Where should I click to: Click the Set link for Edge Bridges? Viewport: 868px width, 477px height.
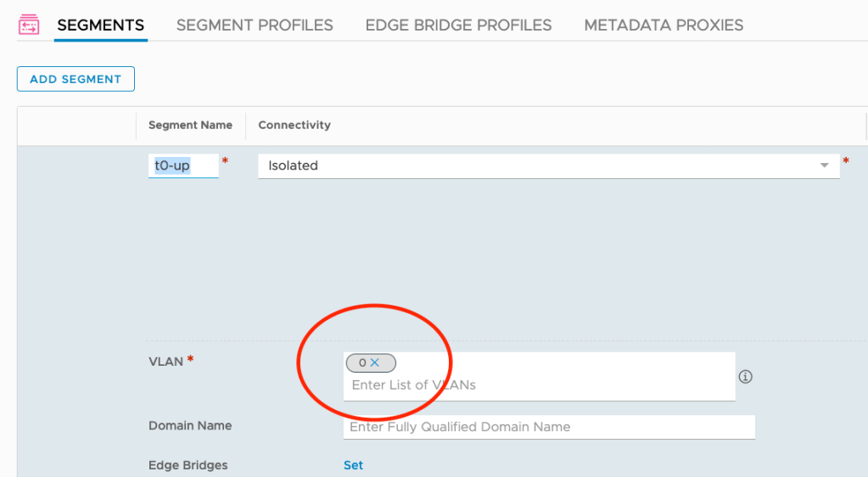pyautogui.click(x=353, y=465)
